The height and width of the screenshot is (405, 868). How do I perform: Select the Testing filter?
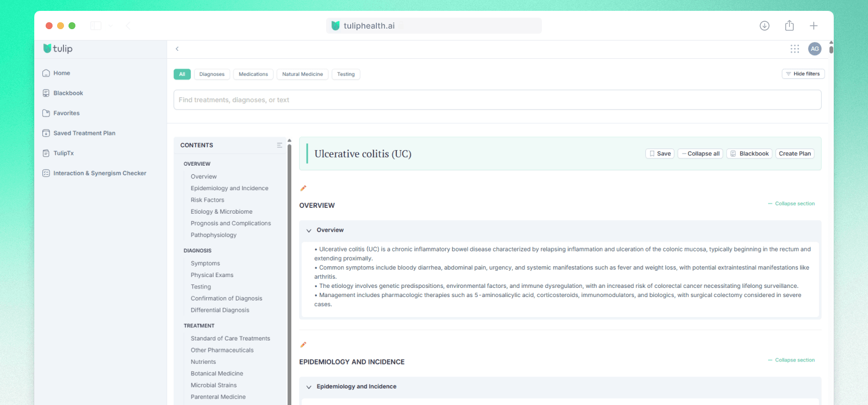point(345,74)
